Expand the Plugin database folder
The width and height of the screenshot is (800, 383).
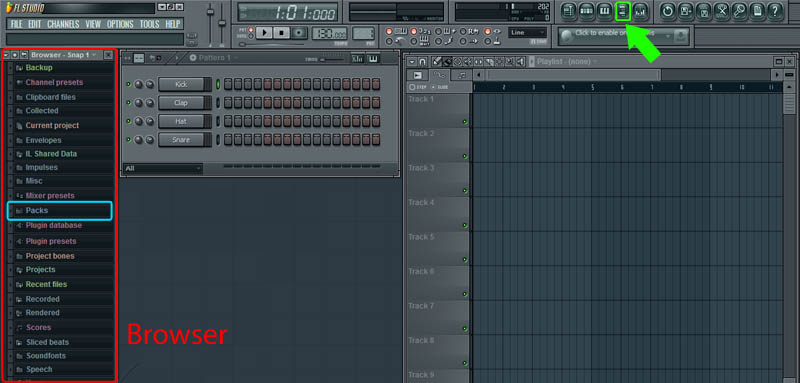[11, 225]
